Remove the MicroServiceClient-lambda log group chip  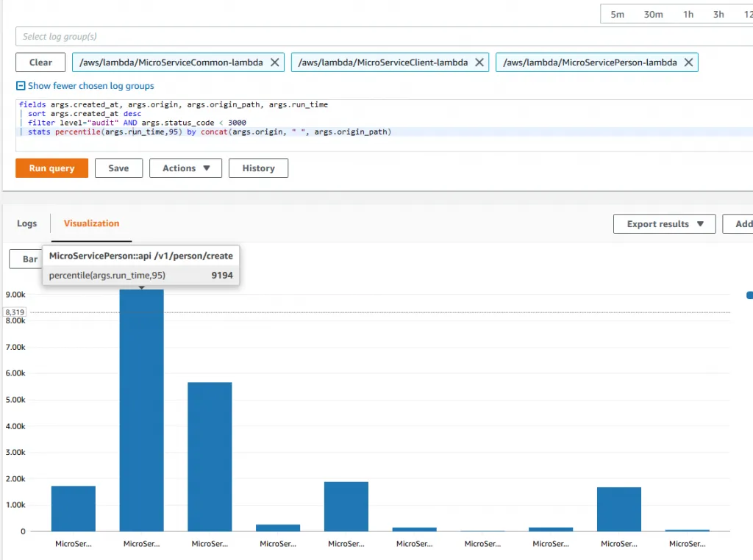pyautogui.click(x=479, y=62)
